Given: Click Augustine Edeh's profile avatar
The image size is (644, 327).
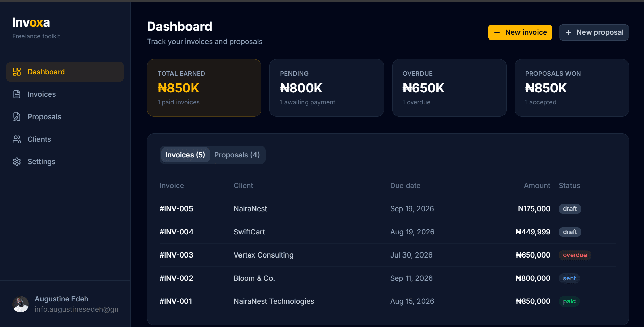Looking at the screenshot, I should 20,304.
